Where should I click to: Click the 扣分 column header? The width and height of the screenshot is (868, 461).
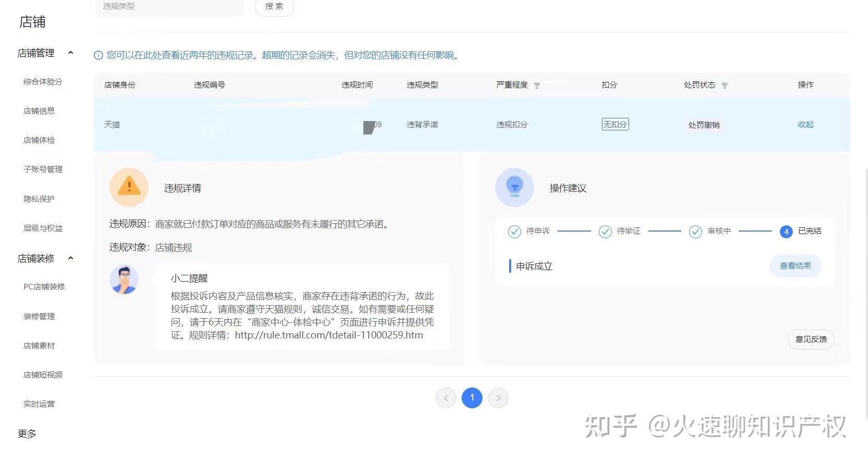coord(609,85)
